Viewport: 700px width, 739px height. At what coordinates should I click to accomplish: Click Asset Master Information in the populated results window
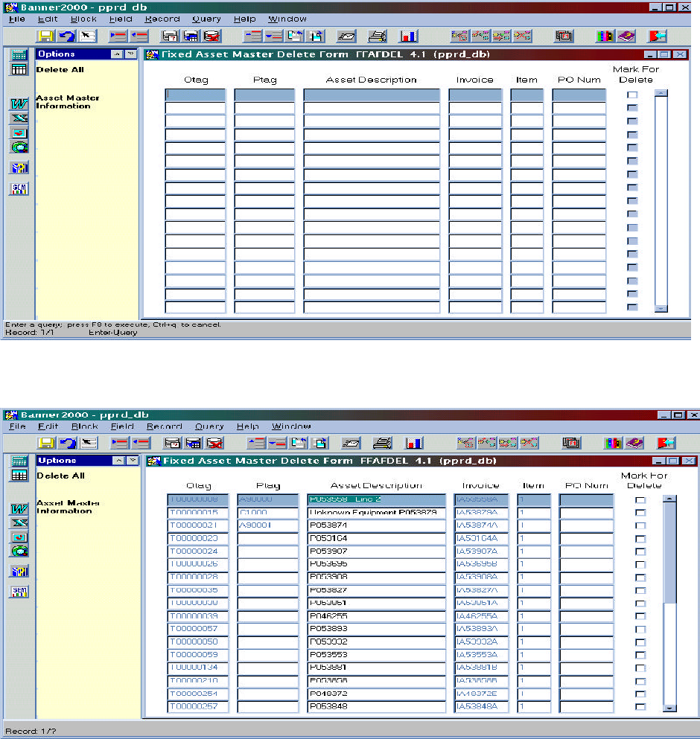[68, 507]
